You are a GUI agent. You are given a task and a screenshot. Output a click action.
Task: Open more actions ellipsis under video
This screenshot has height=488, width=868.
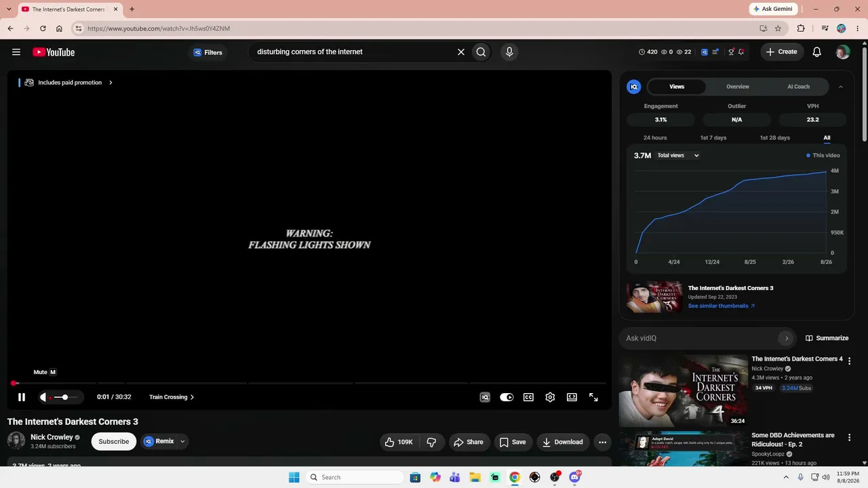tap(602, 442)
